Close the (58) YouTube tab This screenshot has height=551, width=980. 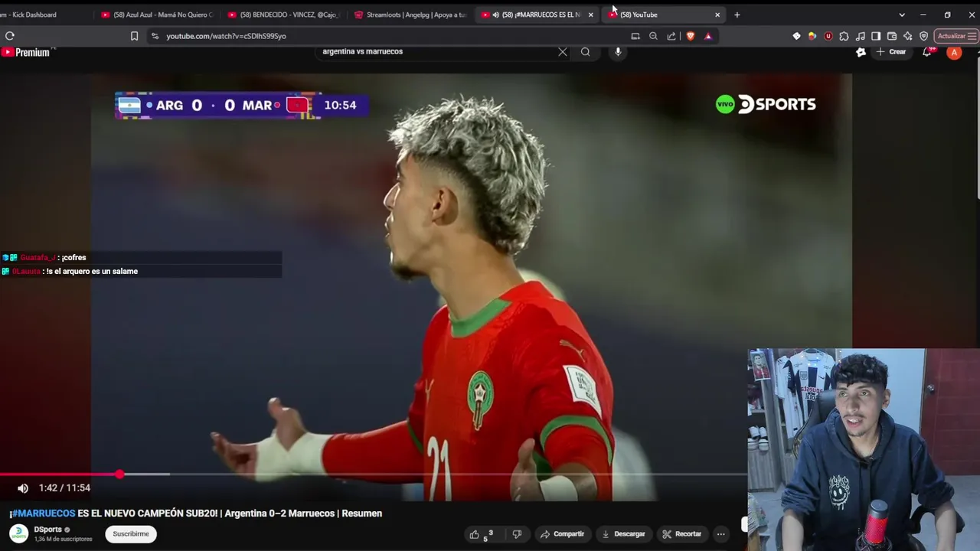717,15
